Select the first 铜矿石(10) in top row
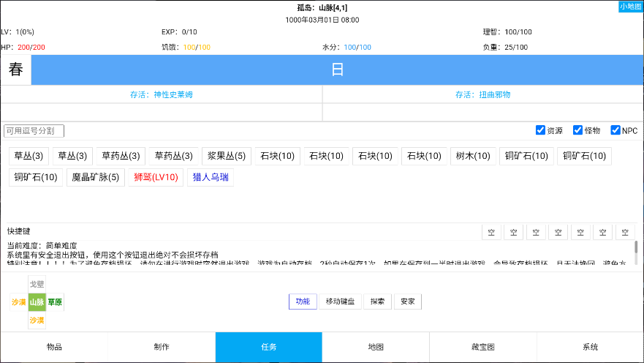The height and width of the screenshot is (363, 644). pos(526,156)
